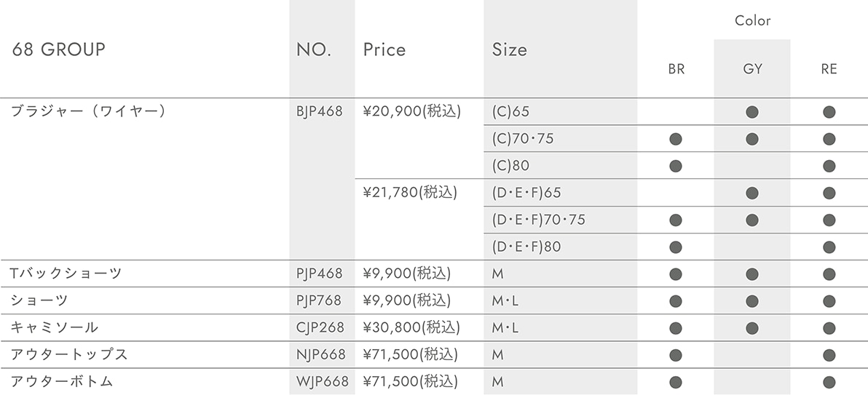Select the BR color column header

pos(676,69)
